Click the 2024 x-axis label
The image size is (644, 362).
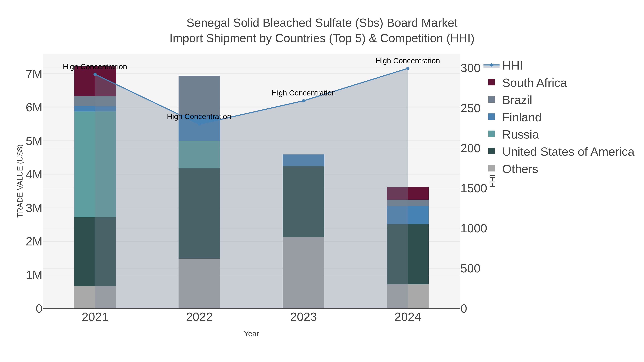click(x=408, y=317)
